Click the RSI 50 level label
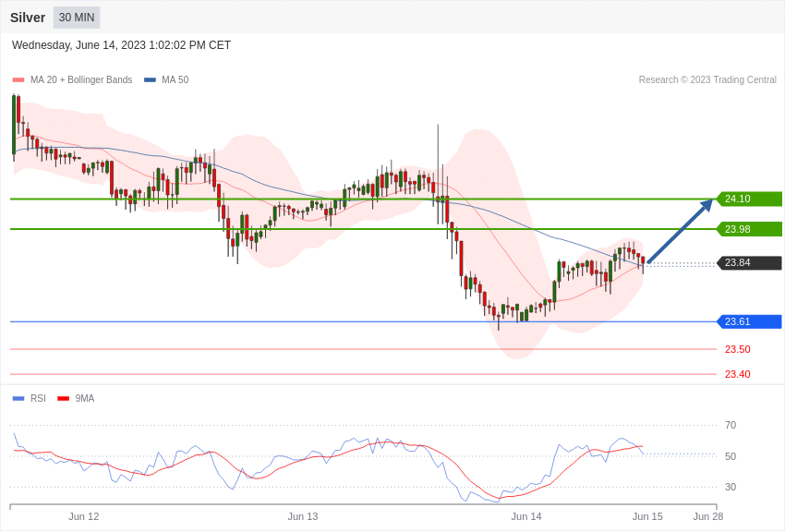Screen dimensions: 785x532 pos(731,456)
